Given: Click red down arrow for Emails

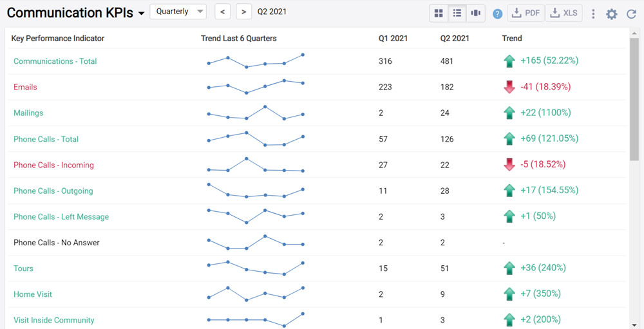Looking at the screenshot, I should 509,87.
